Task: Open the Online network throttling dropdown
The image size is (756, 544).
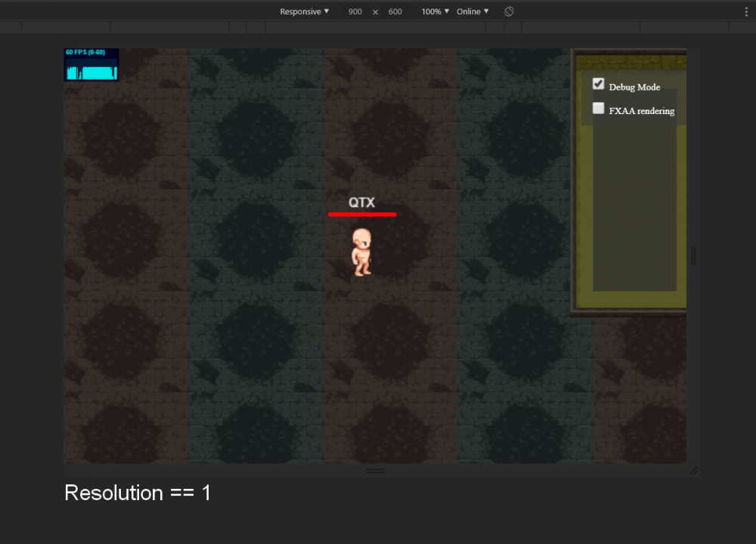Action: (472, 11)
